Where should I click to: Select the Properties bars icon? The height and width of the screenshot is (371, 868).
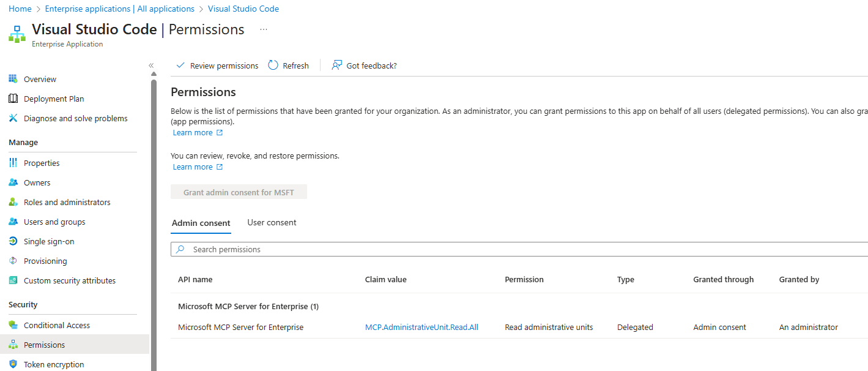[x=13, y=163]
